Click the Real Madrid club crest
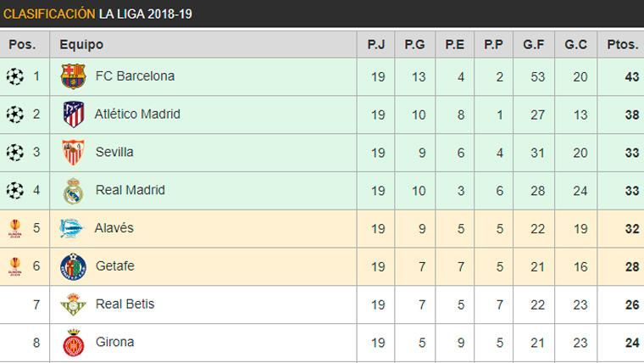This screenshot has width=644, height=363. pyautogui.click(x=74, y=191)
